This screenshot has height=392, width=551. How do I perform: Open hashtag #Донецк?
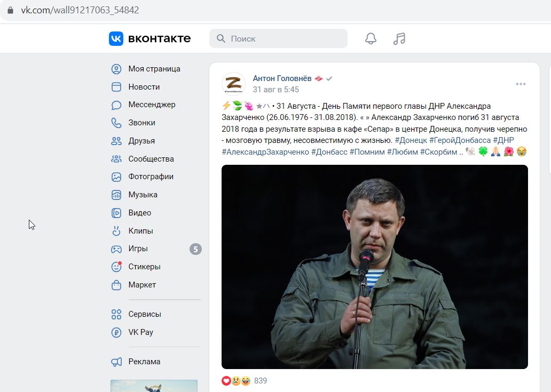tap(411, 140)
